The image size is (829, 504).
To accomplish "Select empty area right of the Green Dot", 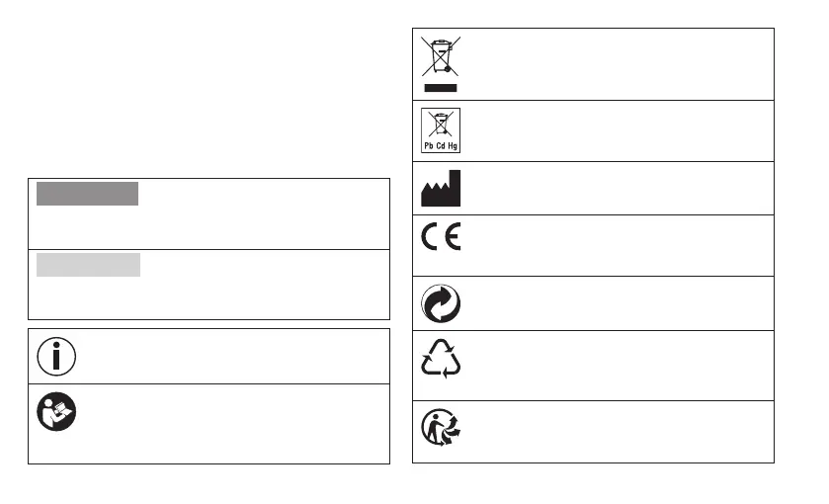I will click(x=618, y=303).
